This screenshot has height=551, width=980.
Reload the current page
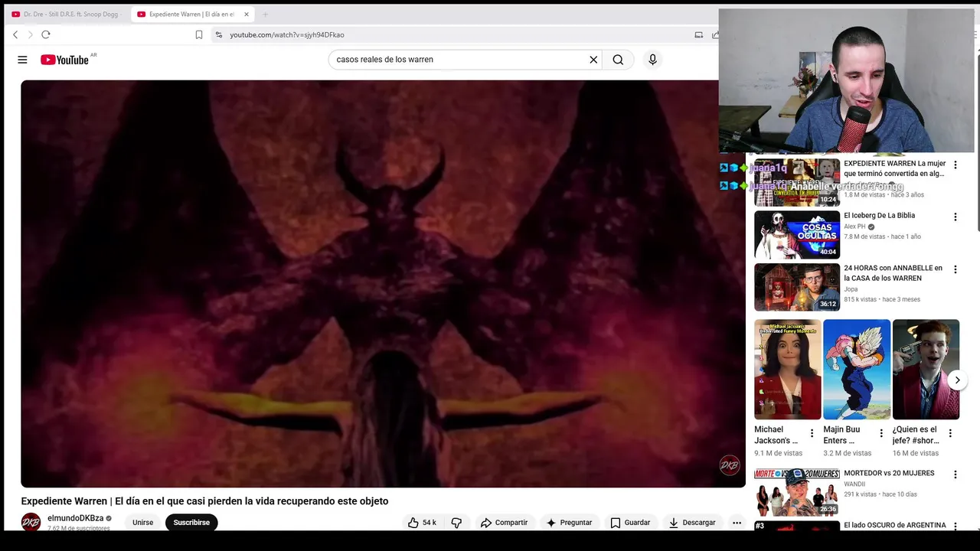pyautogui.click(x=46, y=34)
